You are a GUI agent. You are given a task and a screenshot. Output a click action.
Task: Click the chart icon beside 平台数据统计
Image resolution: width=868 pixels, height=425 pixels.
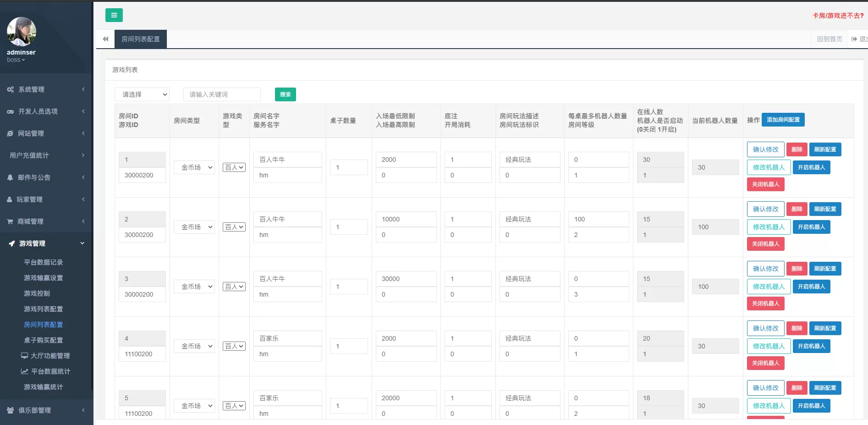pos(24,371)
